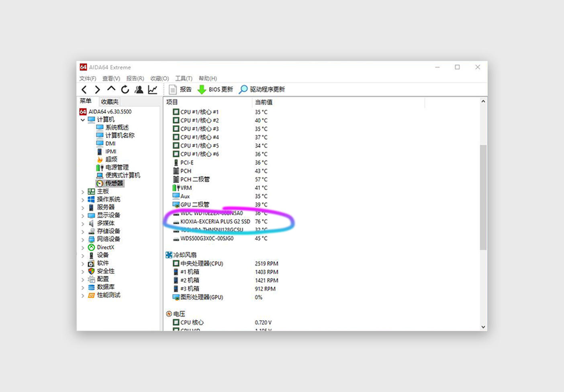Switch to the 收藏夹 tab

tap(110, 102)
